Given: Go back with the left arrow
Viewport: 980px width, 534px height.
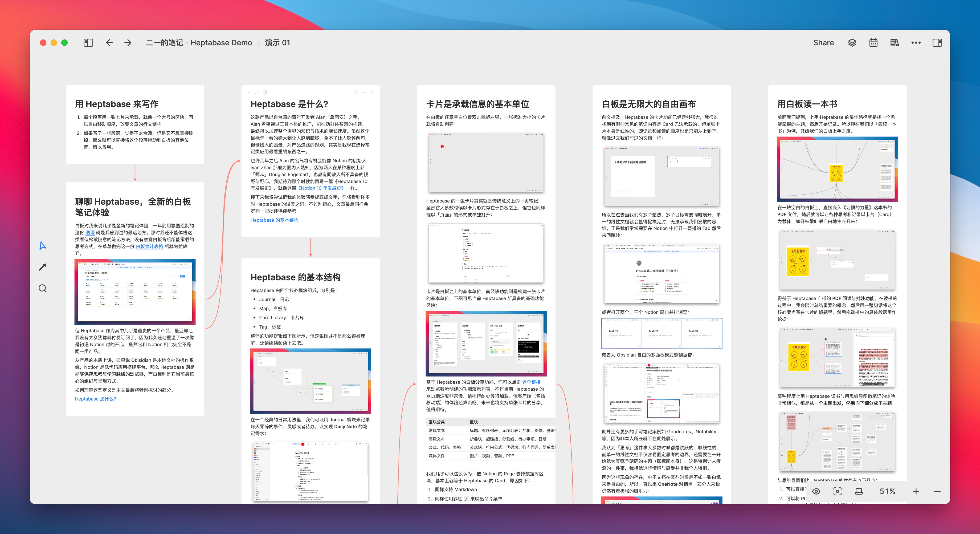Looking at the screenshot, I should [x=109, y=43].
